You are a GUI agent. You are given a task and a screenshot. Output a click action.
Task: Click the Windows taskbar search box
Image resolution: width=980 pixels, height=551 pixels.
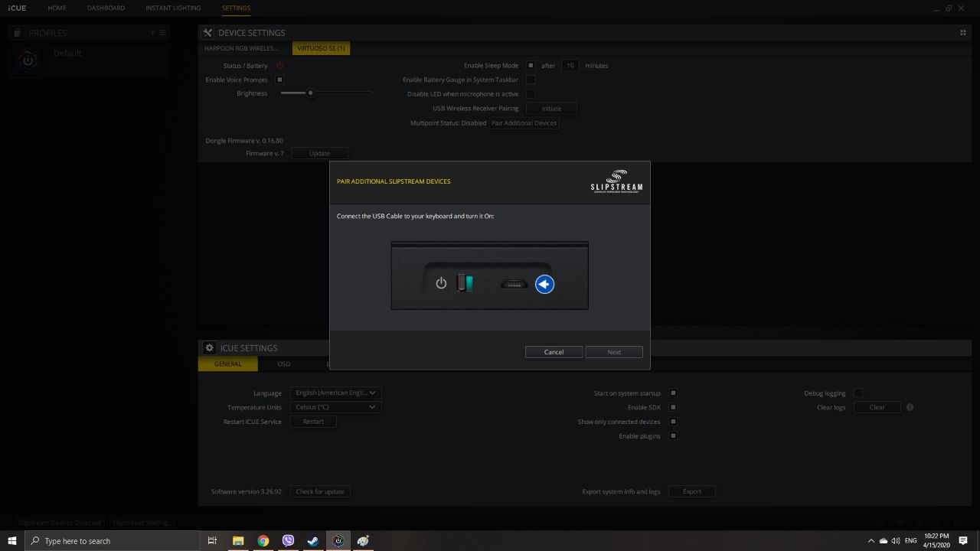pos(113,541)
